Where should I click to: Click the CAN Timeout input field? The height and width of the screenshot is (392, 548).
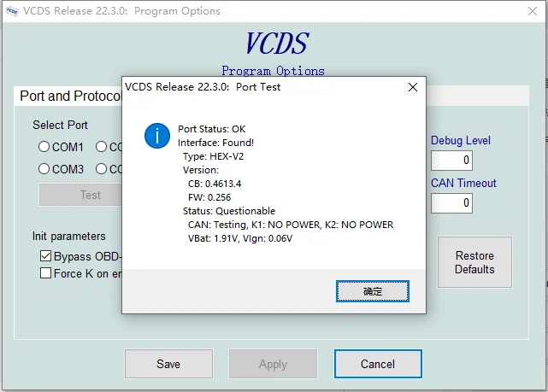[x=451, y=202]
